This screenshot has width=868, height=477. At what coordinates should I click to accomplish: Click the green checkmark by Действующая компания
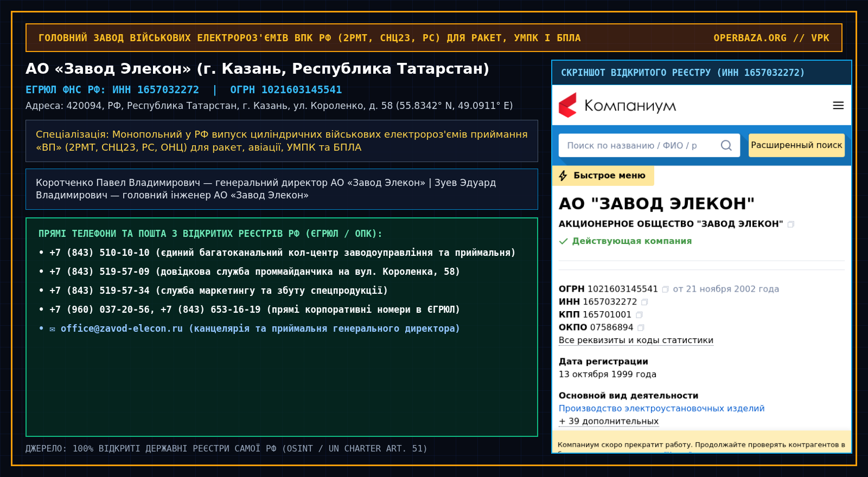coord(564,241)
